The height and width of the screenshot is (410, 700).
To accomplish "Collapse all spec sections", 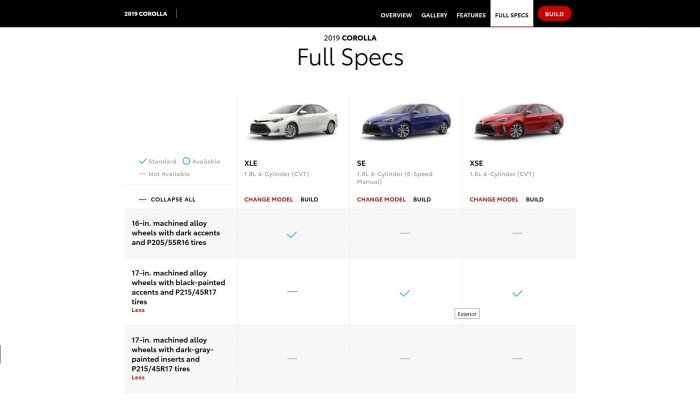I will pyautogui.click(x=172, y=199).
